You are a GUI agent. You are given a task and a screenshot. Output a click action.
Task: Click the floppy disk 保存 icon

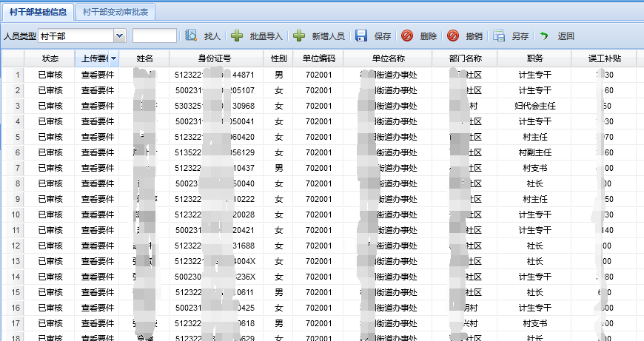pos(361,36)
